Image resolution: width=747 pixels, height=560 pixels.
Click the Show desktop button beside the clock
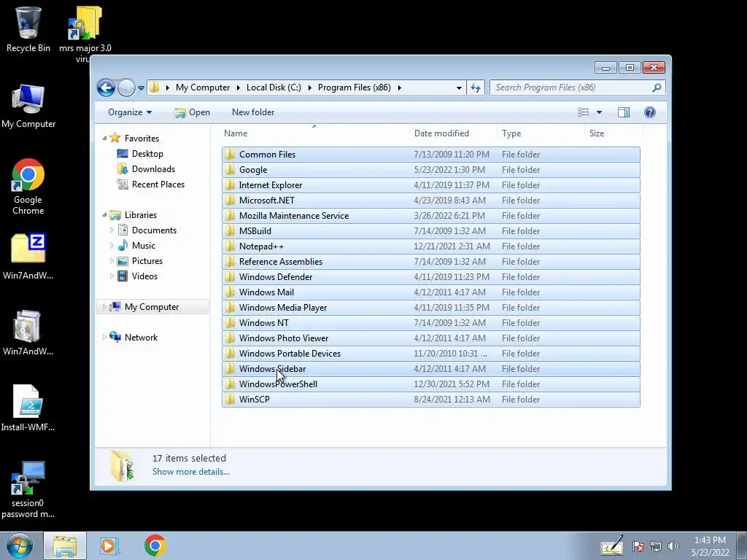(742, 545)
